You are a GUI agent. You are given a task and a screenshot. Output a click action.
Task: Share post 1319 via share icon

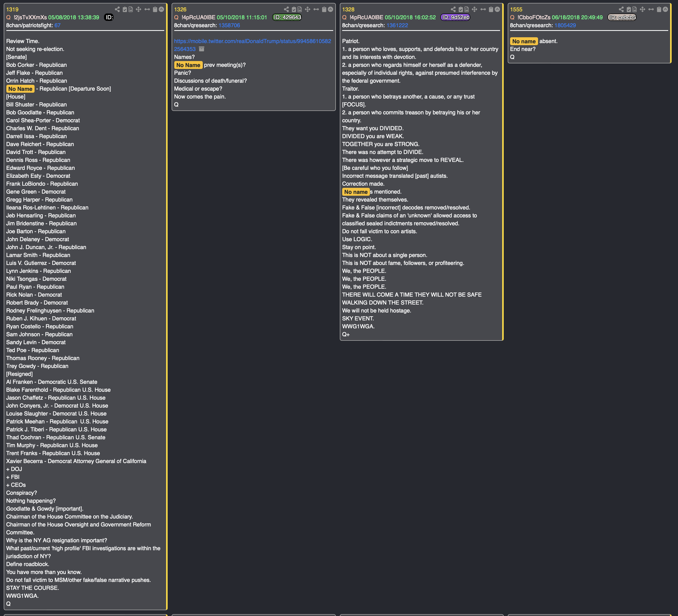117,10
